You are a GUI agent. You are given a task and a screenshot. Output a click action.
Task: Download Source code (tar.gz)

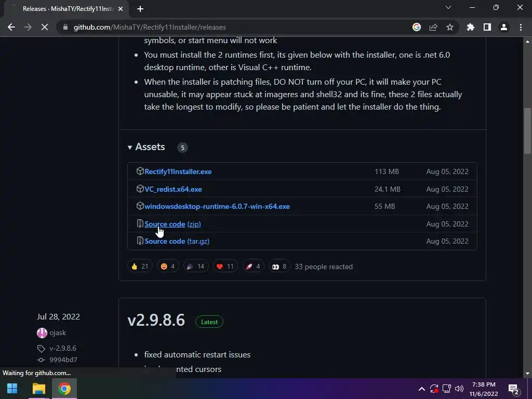[177, 241]
